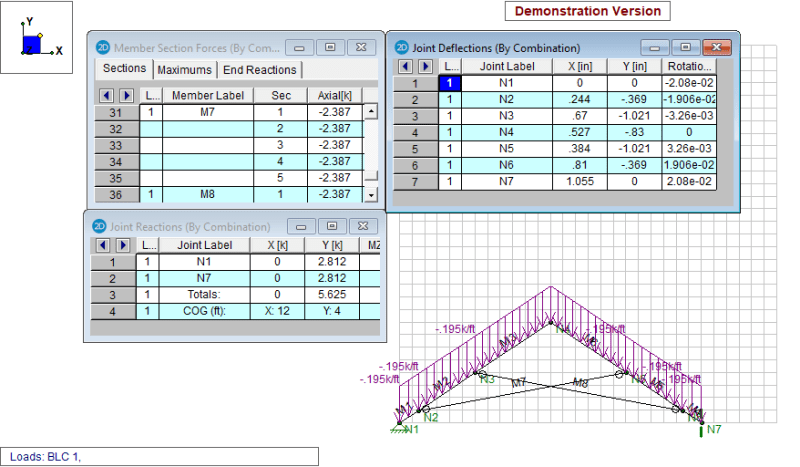Click the N7 joint label in model view
This screenshot has width=800, height=467.
click(714, 429)
